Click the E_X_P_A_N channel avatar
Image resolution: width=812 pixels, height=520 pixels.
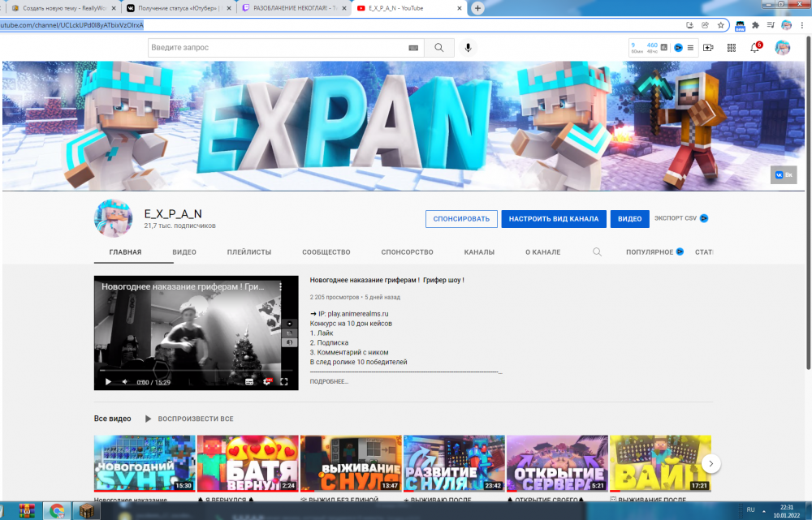[113, 218]
